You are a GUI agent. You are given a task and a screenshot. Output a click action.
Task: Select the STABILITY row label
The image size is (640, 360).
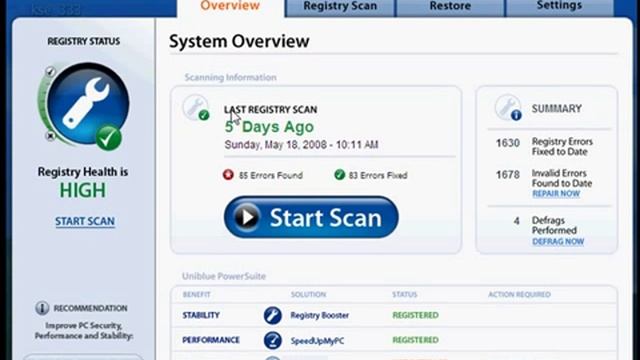coord(201,315)
